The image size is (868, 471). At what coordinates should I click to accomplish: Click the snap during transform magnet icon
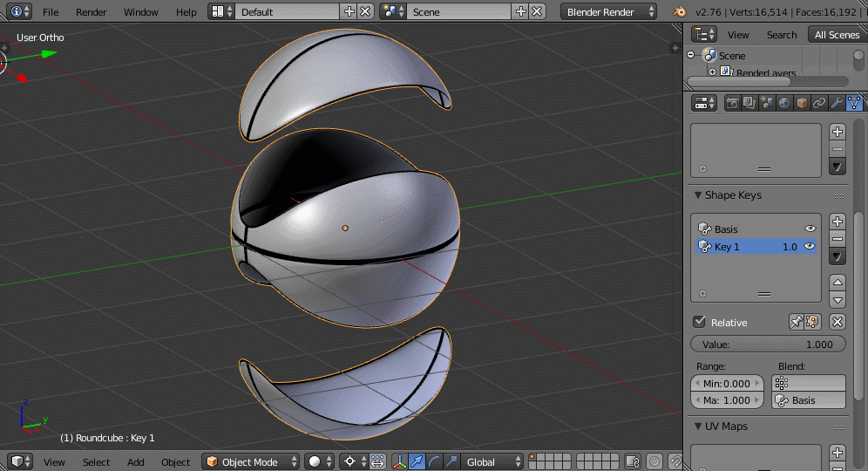(675, 461)
